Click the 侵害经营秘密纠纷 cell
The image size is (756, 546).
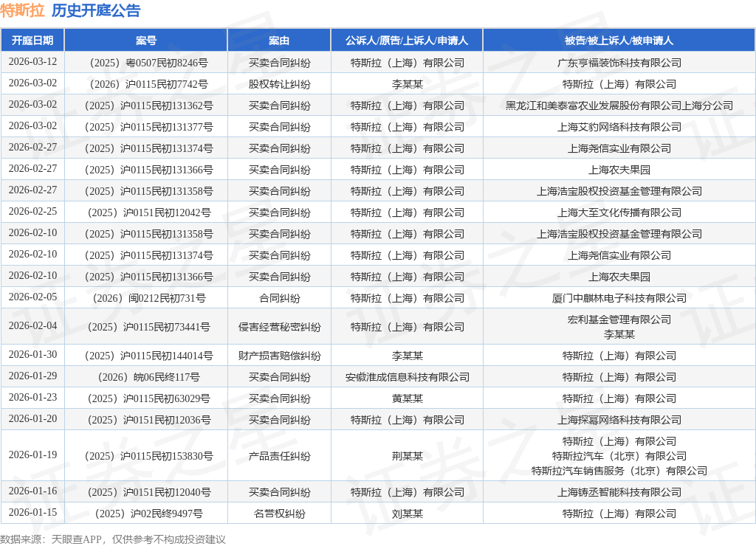pyautogui.click(x=279, y=327)
